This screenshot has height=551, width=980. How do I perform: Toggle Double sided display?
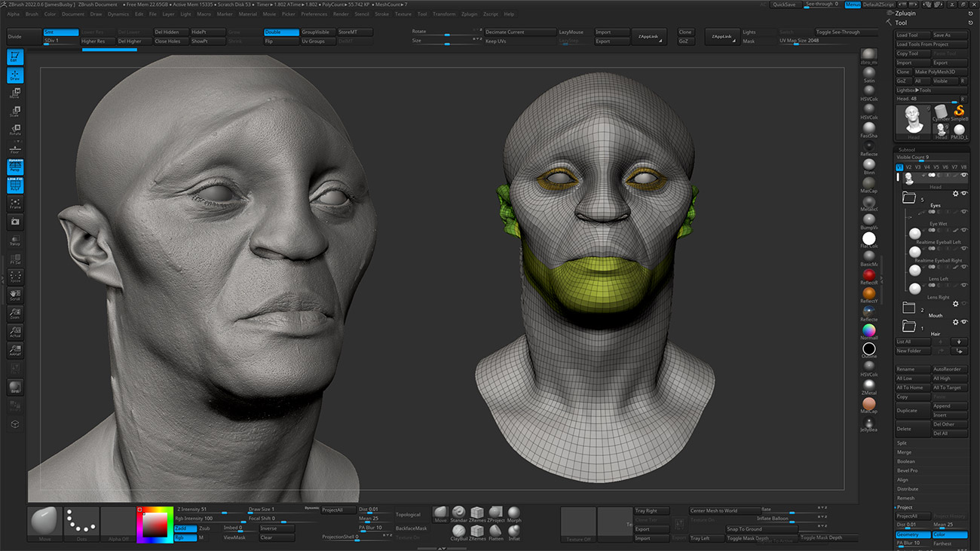281,32
